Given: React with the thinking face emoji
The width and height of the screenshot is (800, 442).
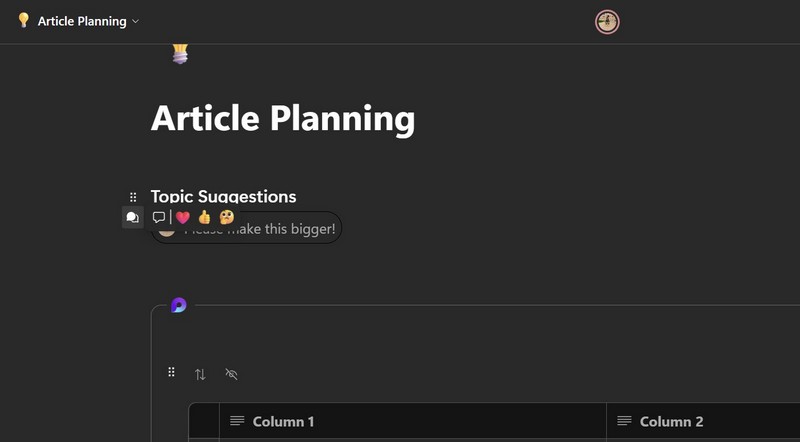Looking at the screenshot, I should click(x=227, y=217).
